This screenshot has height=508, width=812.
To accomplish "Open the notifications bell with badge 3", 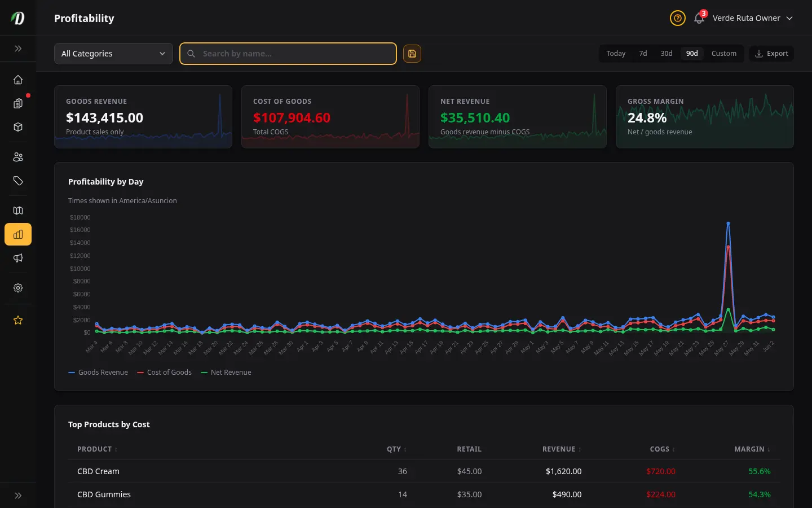I will pyautogui.click(x=699, y=18).
